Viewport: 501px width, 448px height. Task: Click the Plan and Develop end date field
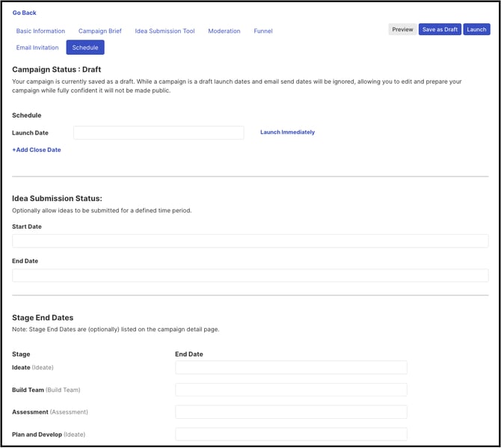tap(291, 434)
